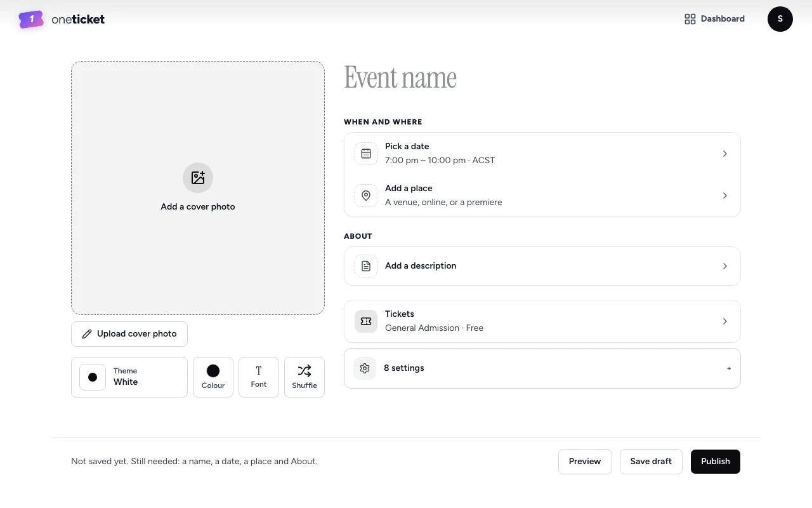Click the ticket icon in Tickets row
The image size is (812, 508).
coord(366,321)
